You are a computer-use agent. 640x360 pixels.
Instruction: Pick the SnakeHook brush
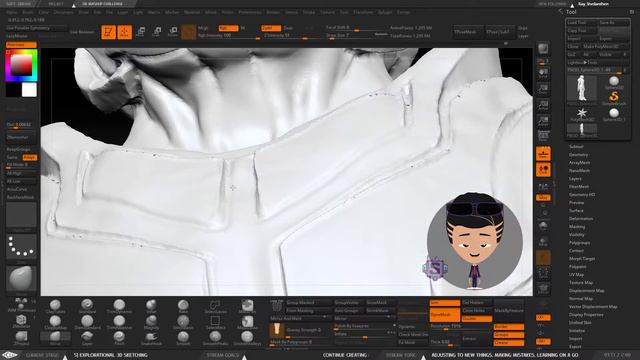point(151,338)
